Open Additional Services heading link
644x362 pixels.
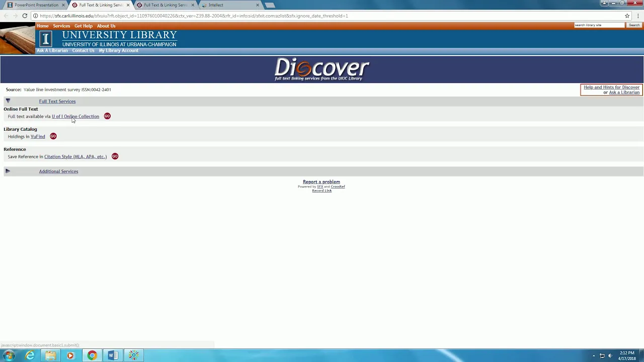pyautogui.click(x=58, y=171)
